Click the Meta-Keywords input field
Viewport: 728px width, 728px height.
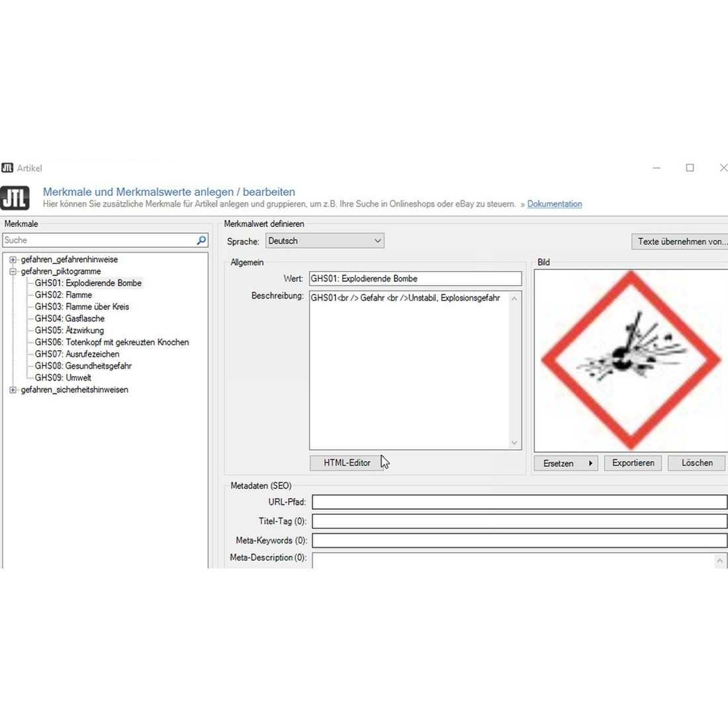[x=520, y=541]
